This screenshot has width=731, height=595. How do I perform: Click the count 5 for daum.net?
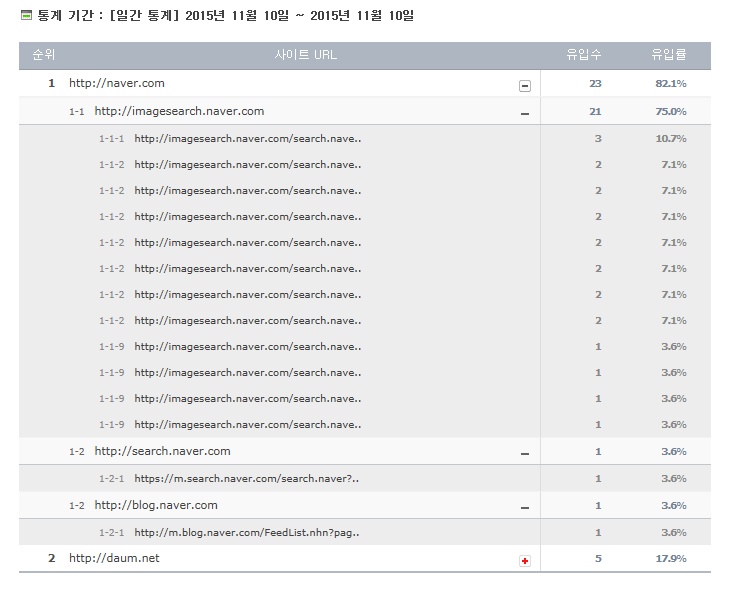[x=598, y=559]
